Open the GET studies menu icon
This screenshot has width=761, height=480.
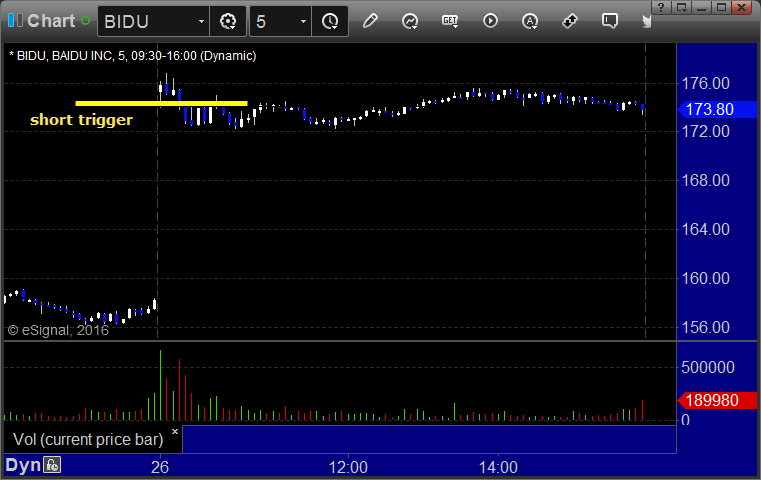[450, 21]
